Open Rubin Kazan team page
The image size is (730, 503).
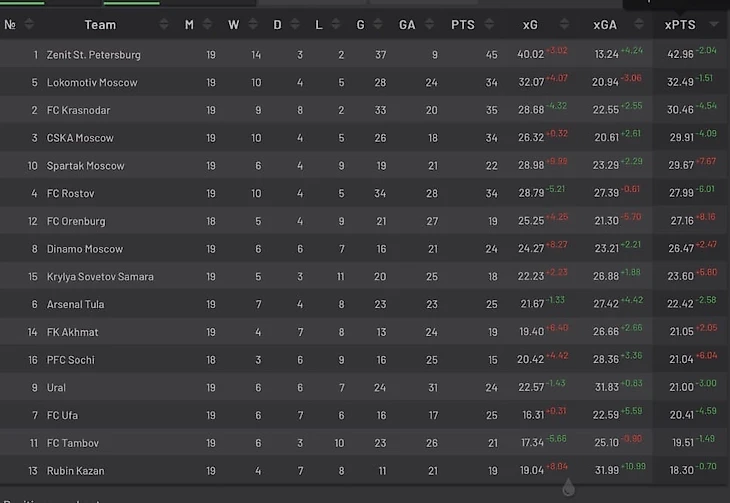[75, 471]
